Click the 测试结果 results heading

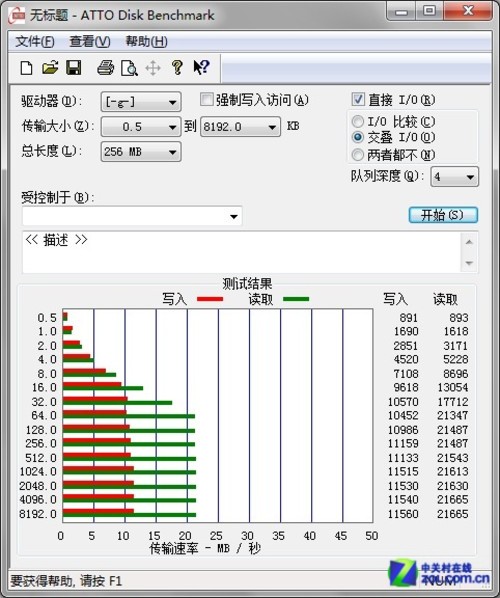point(247,284)
